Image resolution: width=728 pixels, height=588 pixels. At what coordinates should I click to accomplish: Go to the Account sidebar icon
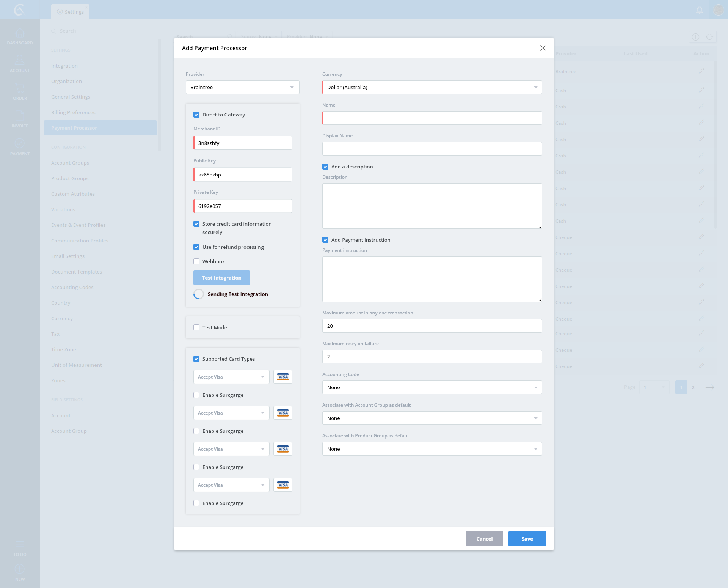point(20,64)
